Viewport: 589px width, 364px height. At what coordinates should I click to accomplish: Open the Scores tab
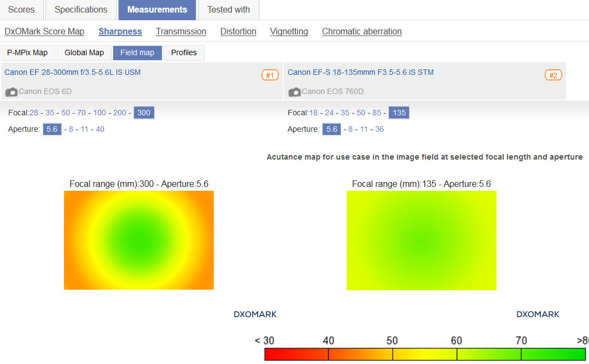click(21, 10)
